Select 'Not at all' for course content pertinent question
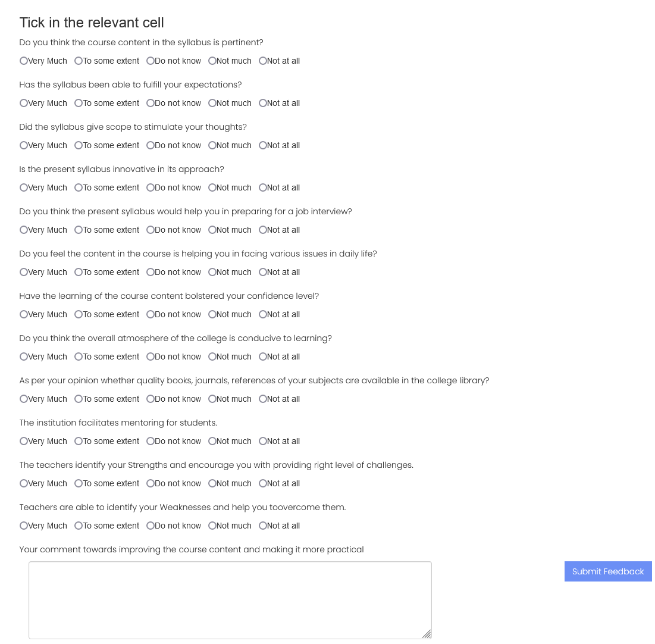Image resolution: width=655 pixels, height=644 pixels. [x=263, y=61]
